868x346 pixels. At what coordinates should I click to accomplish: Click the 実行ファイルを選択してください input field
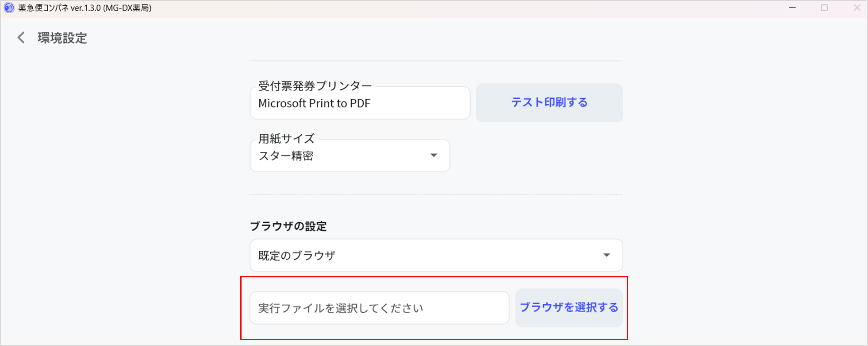tap(379, 308)
